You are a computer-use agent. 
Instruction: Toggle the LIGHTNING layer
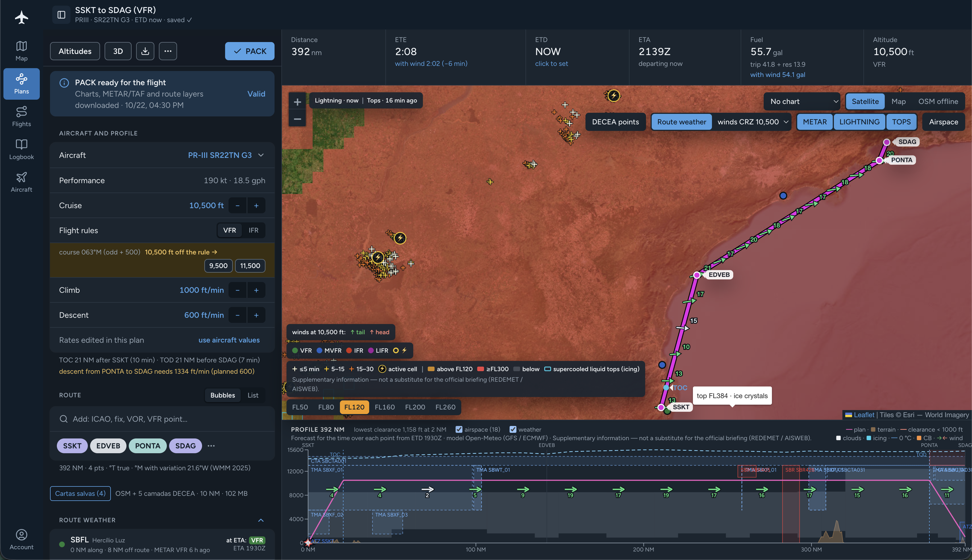[x=859, y=122]
